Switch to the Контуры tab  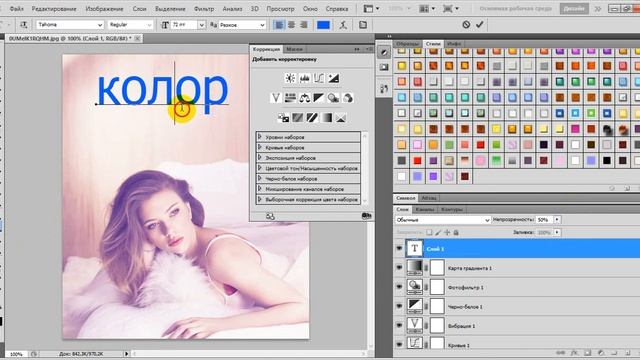452,209
